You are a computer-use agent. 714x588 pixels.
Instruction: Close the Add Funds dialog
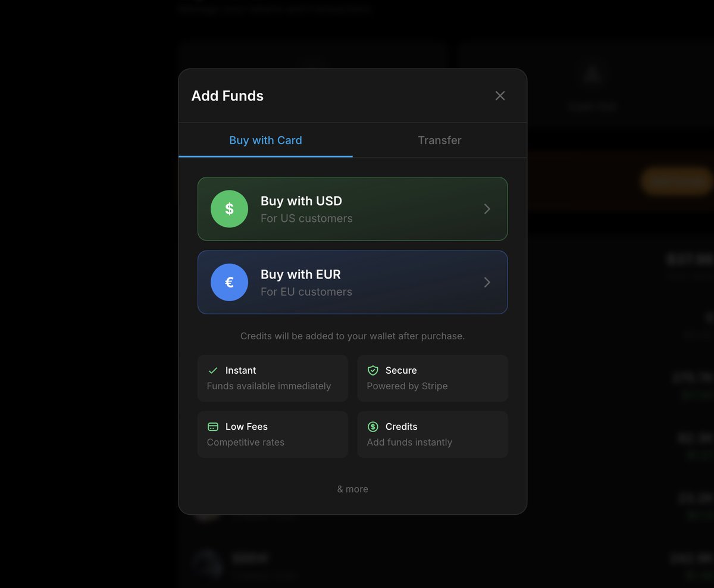[x=500, y=96]
